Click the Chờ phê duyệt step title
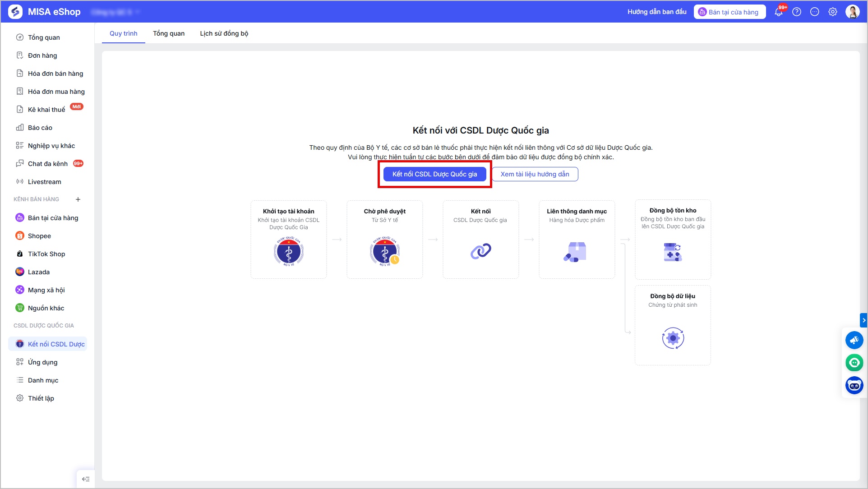Viewport: 868px width, 489px height. point(385,211)
